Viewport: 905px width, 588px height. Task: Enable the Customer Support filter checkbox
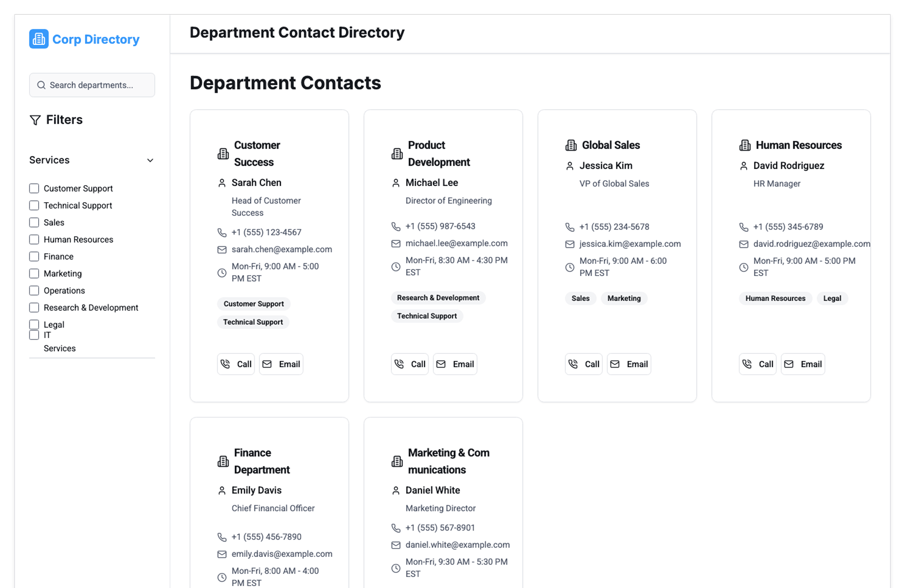click(34, 188)
